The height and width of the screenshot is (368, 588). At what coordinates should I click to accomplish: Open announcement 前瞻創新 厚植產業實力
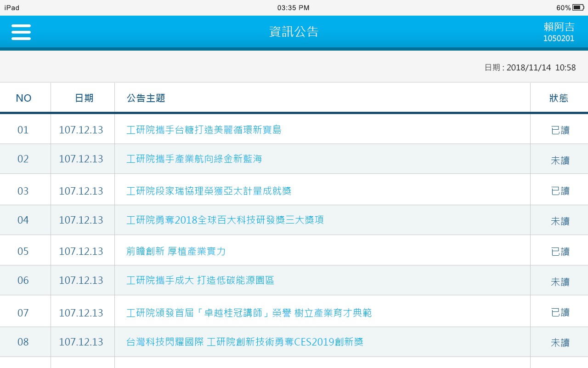[176, 251]
